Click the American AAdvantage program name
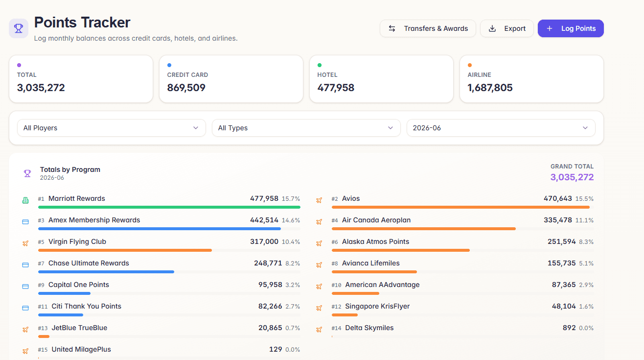 pyautogui.click(x=382, y=285)
